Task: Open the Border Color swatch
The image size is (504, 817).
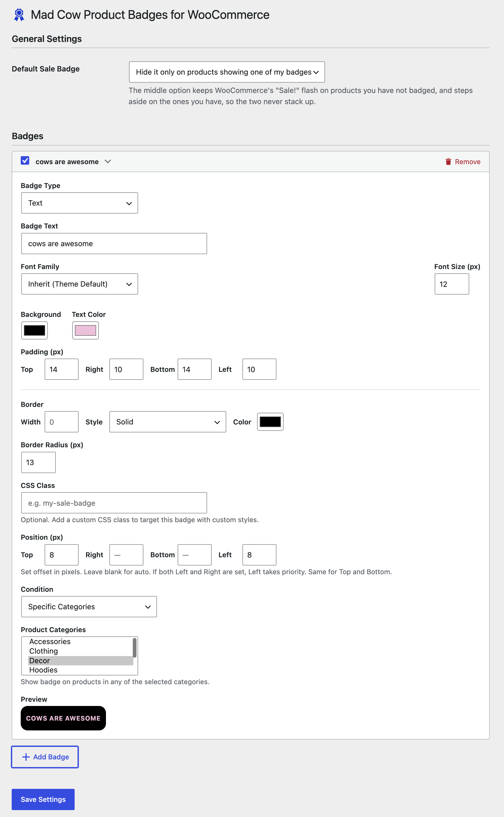Action: pyautogui.click(x=270, y=422)
